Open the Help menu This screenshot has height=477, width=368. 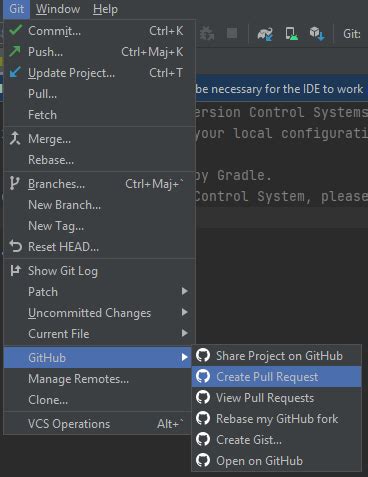[105, 9]
